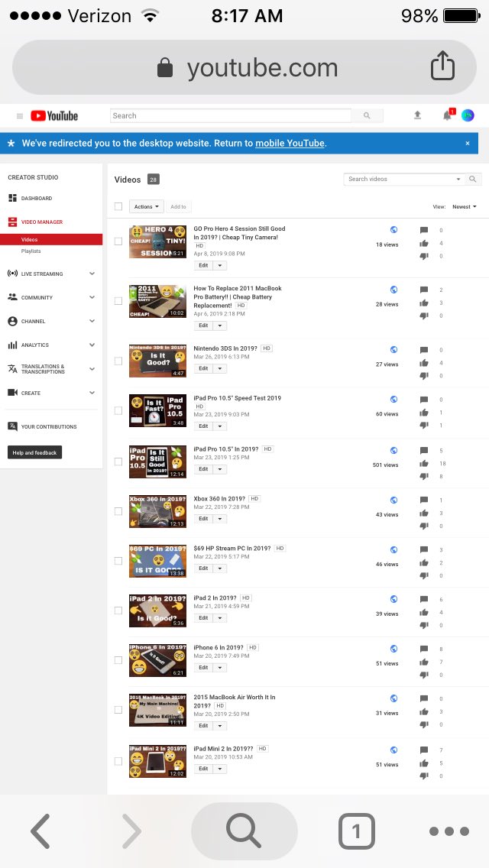Open the upload video arrow icon
This screenshot has width=489, height=868.
click(418, 115)
